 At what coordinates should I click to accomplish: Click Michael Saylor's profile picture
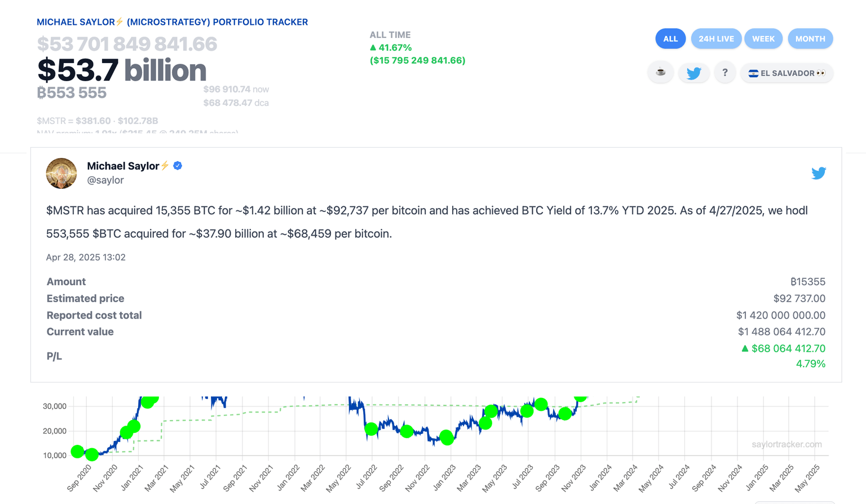coord(61,173)
